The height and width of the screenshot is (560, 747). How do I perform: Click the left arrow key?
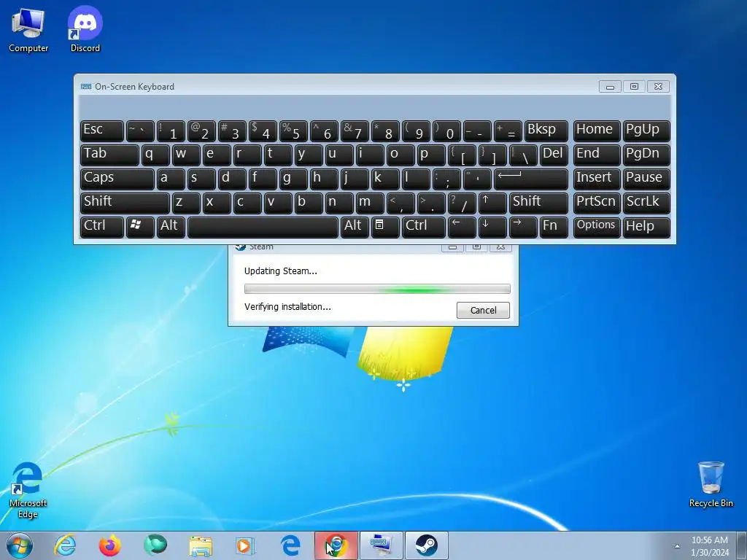(462, 227)
